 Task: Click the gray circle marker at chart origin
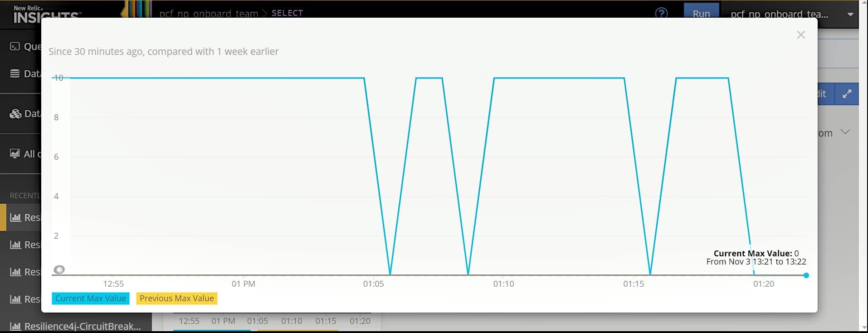click(59, 270)
